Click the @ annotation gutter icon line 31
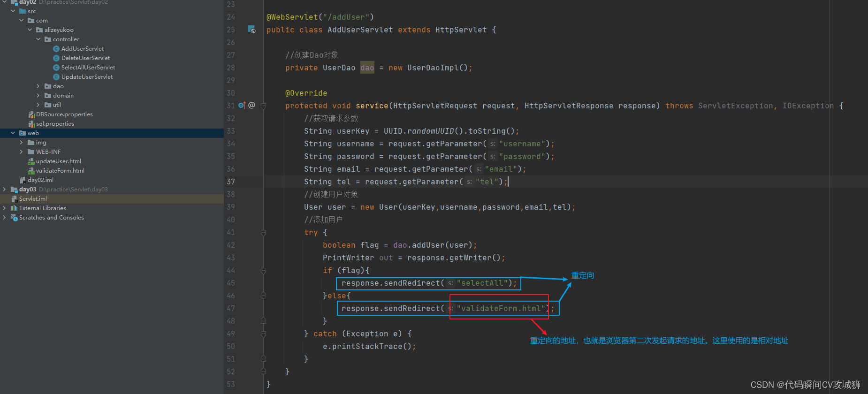The height and width of the screenshot is (394, 868). point(251,106)
